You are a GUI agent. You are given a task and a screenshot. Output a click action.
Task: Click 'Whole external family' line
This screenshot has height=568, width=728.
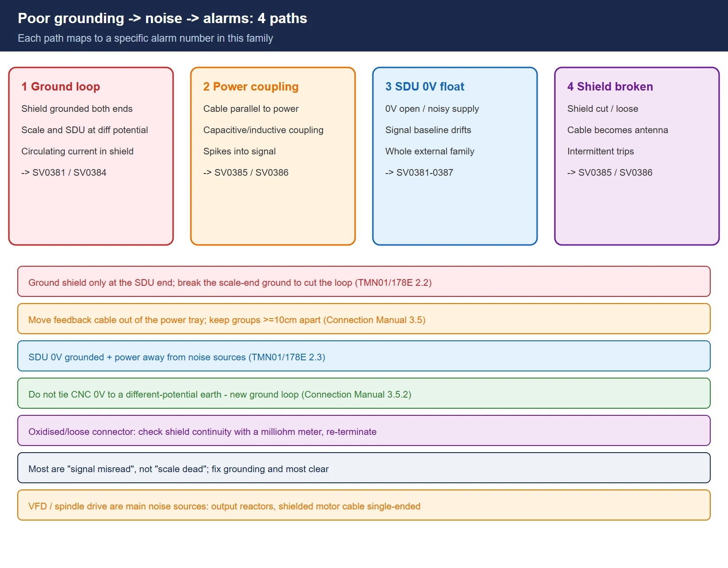point(430,151)
